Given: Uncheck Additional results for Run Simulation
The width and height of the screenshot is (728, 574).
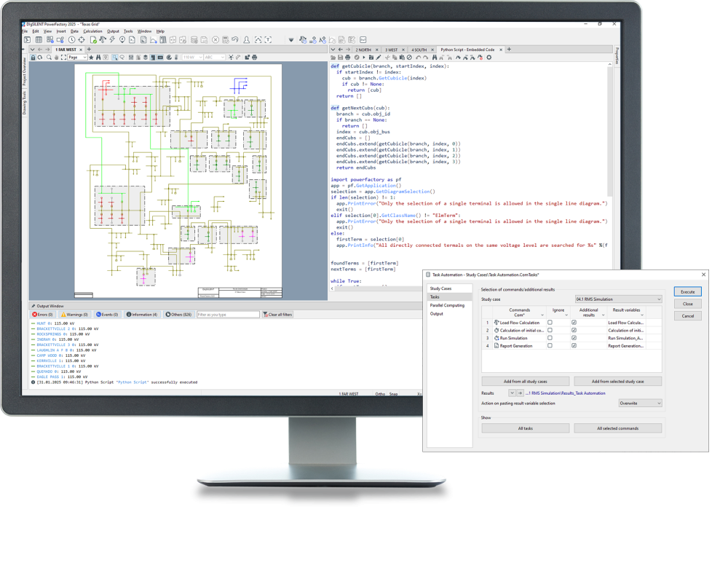Looking at the screenshot, I should coord(574,338).
